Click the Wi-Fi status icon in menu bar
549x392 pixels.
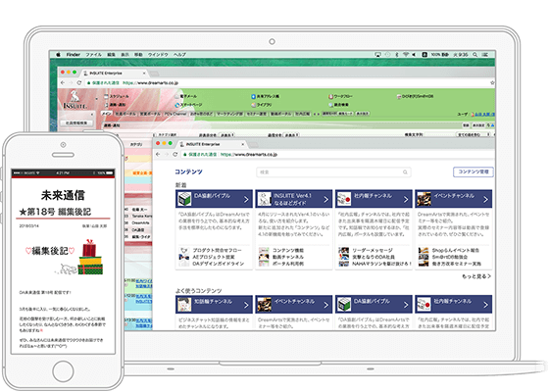406,55
